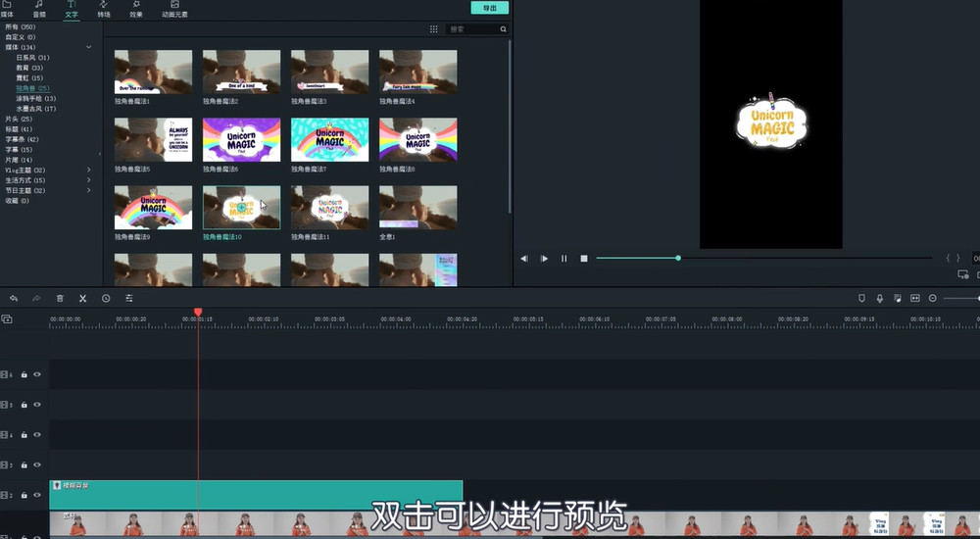Open the sliders adjust/edit tool
The width and height of the screenshot is (980, 539).
tap(128, 299)
